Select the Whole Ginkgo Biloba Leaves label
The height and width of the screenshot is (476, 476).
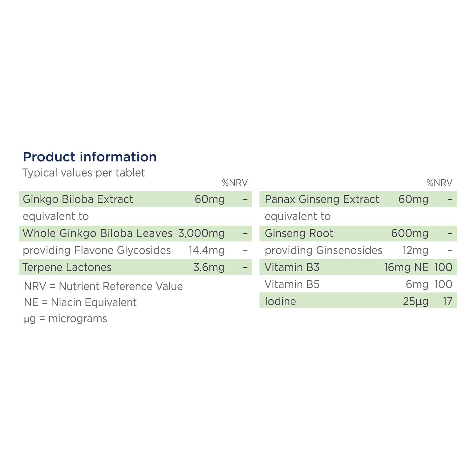[97, 233]
